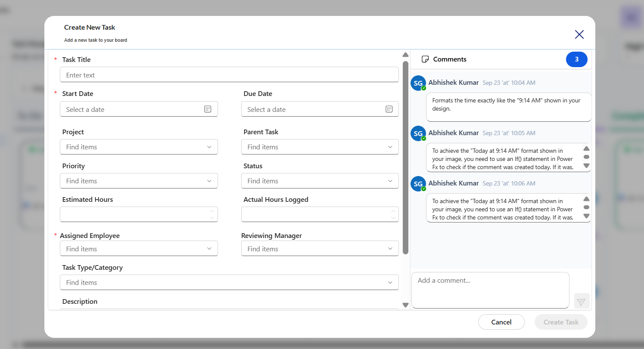Click up arrow in 10:06 AM comment

click(586, 199)
